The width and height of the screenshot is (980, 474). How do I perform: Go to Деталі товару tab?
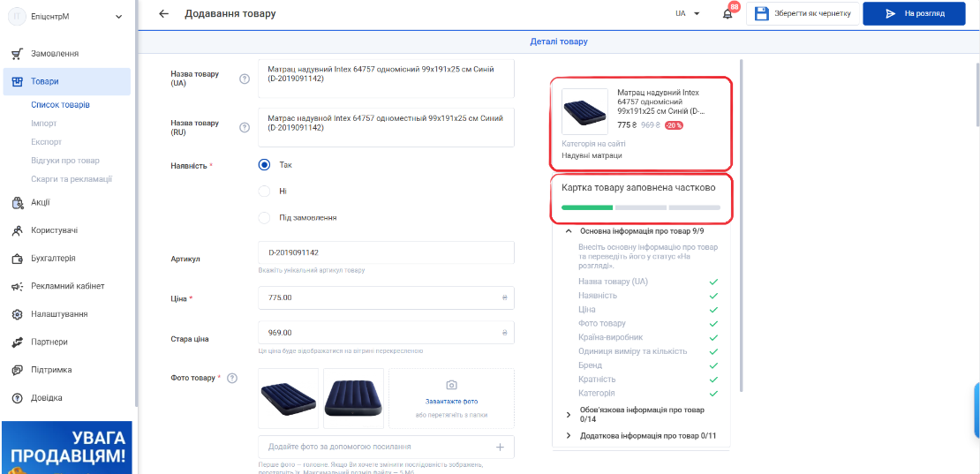[559, 41]
